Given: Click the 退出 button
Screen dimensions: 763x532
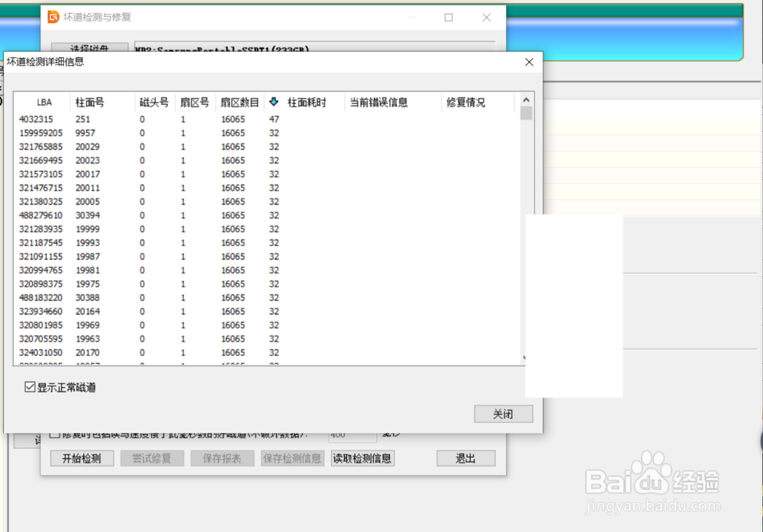Looking at the screenshot, I should 465,458.
